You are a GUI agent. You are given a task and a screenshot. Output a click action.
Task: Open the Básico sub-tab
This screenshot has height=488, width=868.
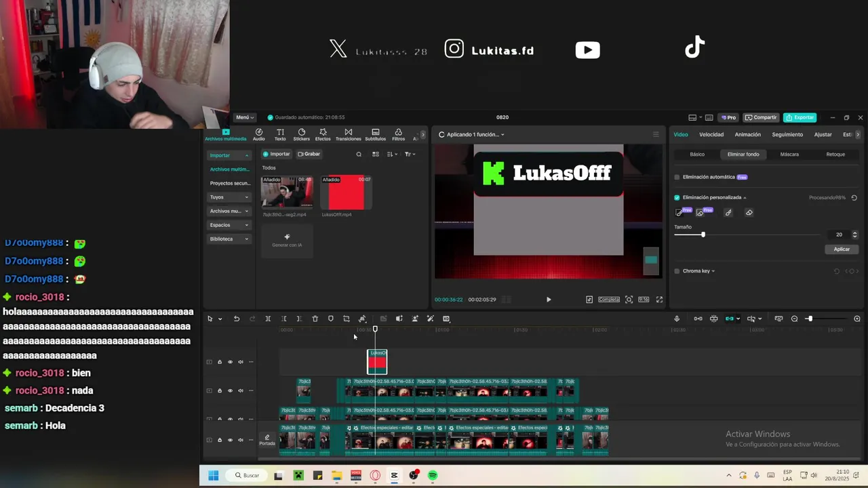tap(697, 155)
